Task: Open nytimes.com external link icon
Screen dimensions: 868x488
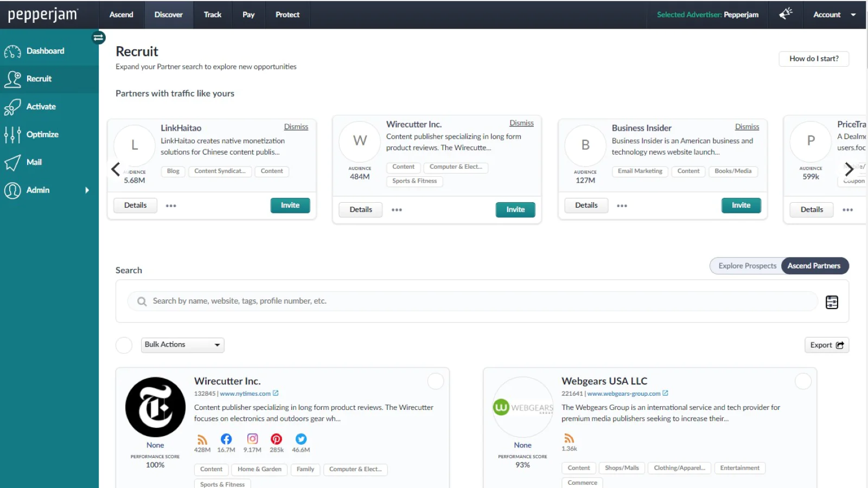Action: [276, 393]
